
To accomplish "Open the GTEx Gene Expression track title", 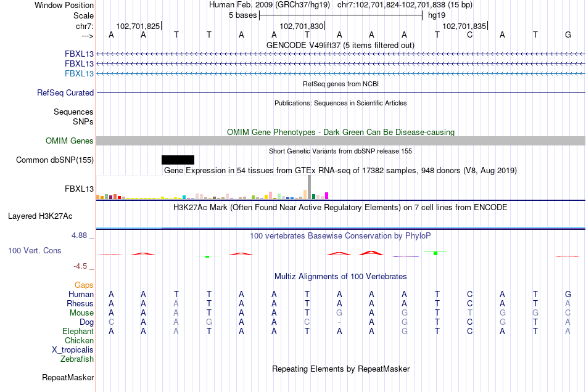I will (340, 171).
